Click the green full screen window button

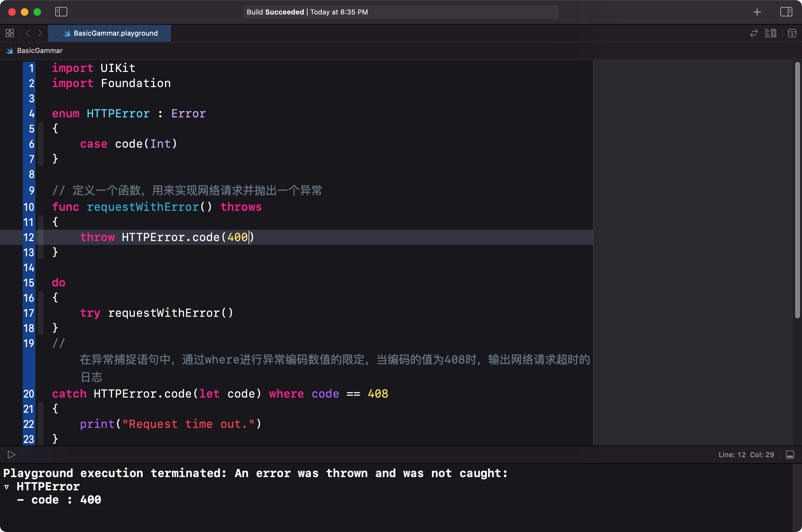point(37,12)
